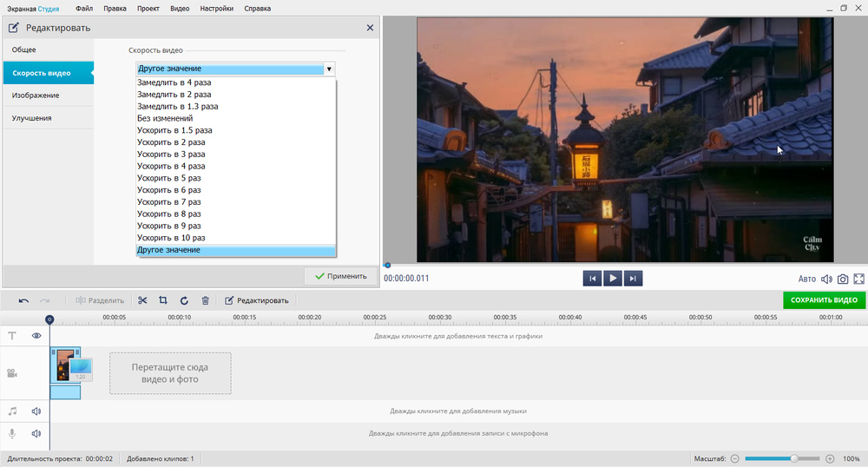868x467 pixels.
Task: Select the scissors cut tool
Action: coord(142,300)
